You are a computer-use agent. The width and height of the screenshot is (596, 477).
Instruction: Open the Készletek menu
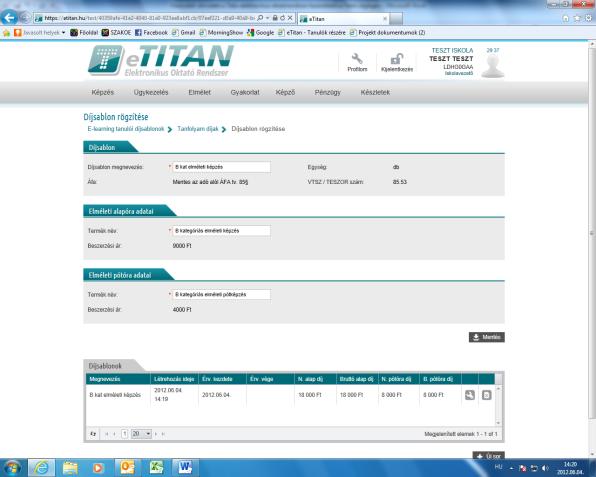[375, 92]
